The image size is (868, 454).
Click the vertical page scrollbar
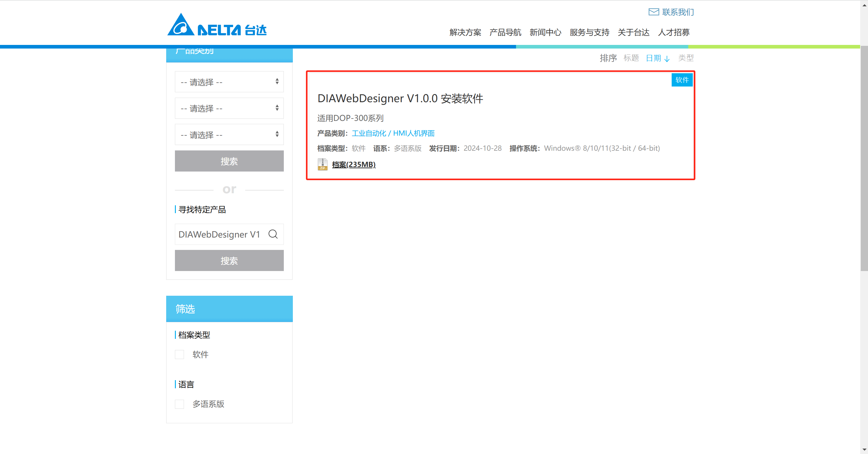coord(864,158)
